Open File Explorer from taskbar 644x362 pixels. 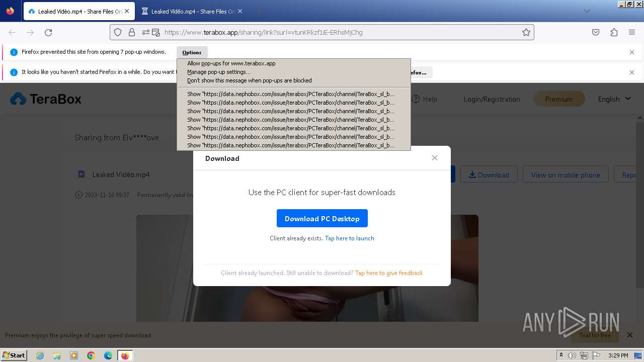[57, 355]
